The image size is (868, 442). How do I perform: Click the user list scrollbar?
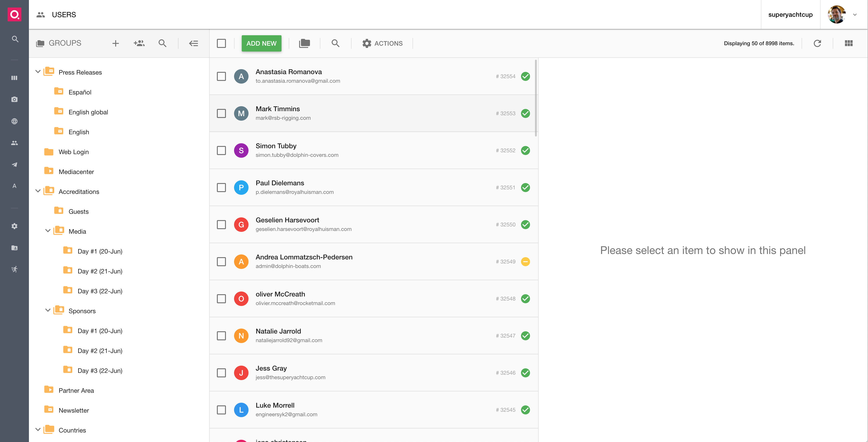[536, 98]
